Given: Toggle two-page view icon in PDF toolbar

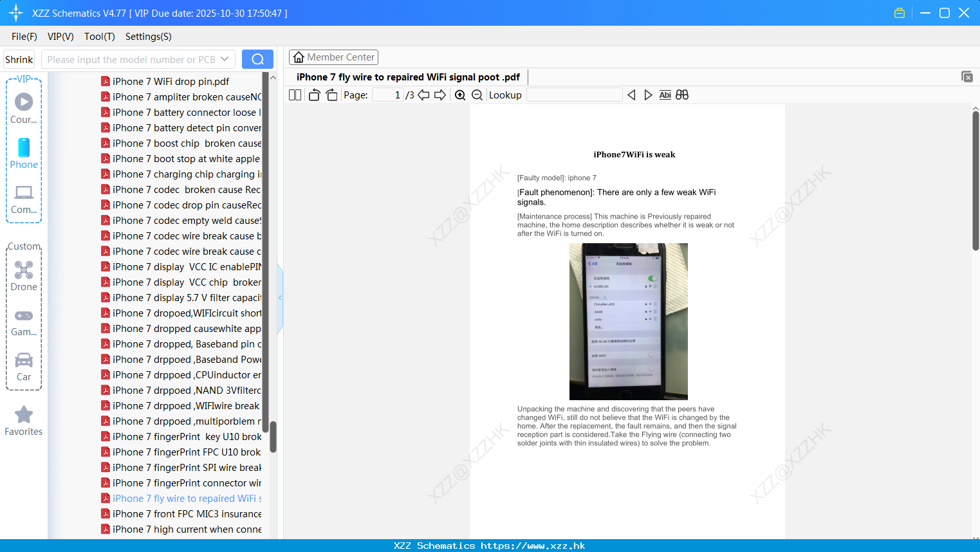Looking at the screenshot, I should 295,95.
